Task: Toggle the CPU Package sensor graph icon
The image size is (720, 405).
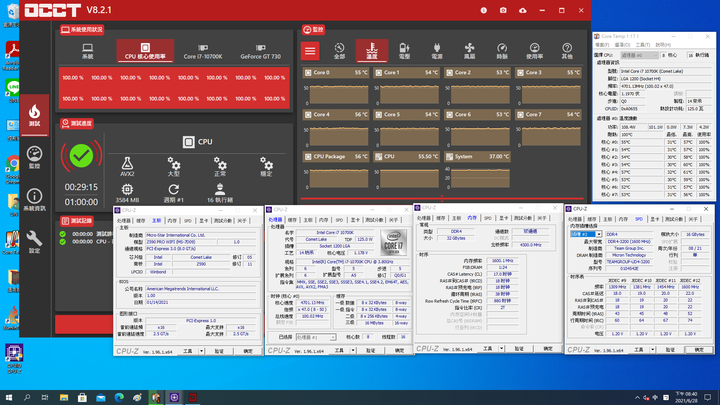Action: (x=308, y=157)
